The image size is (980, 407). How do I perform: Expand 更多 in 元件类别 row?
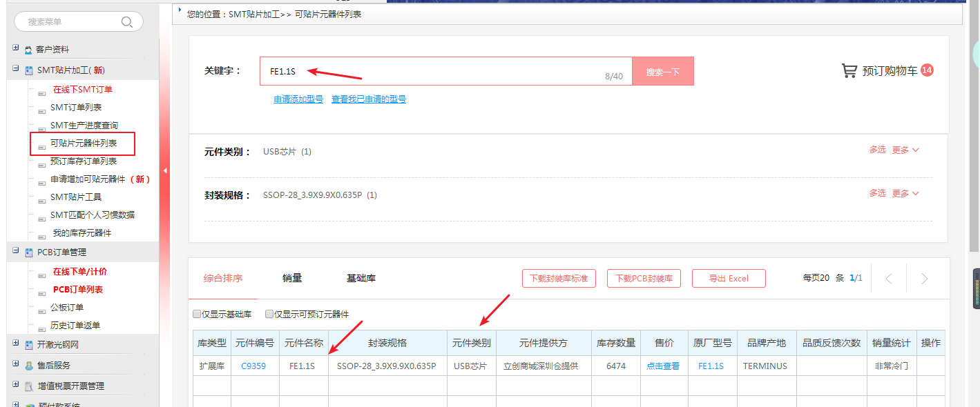[x=905, y=150]
